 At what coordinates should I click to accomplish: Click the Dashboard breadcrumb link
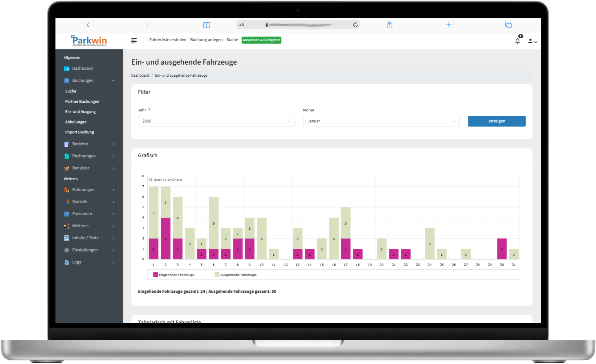140,75
